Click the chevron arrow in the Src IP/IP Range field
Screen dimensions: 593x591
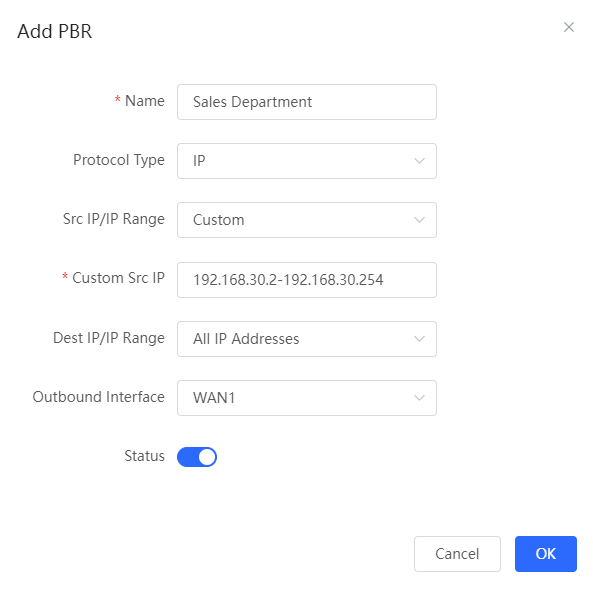[419, 220]
